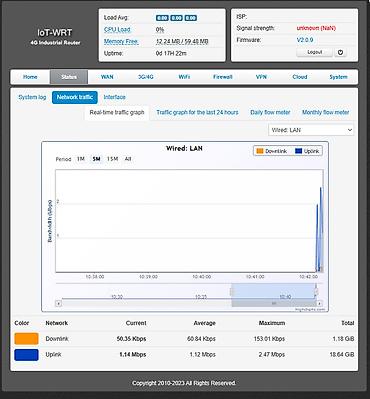Click the CPU Load link
Screen dimensions: 370x399
point(117,29)
